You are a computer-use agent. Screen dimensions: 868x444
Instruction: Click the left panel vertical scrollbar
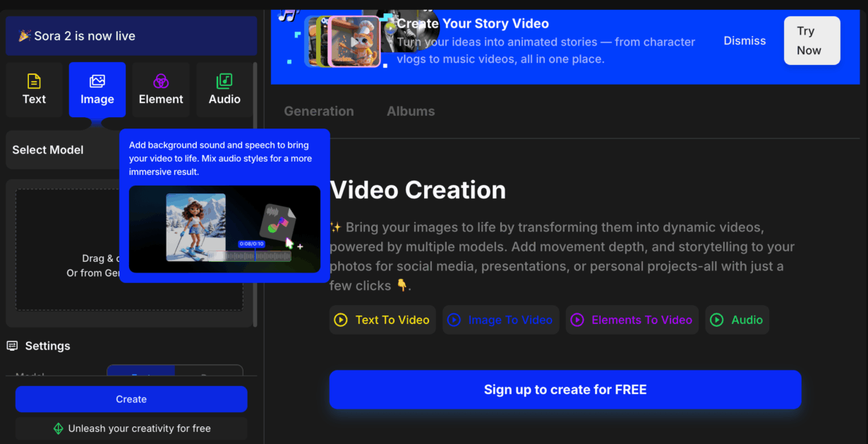point(255,194)
